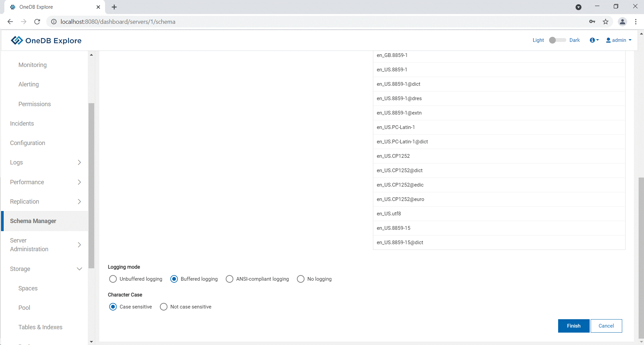Click the Cancel button

[606, 326]
